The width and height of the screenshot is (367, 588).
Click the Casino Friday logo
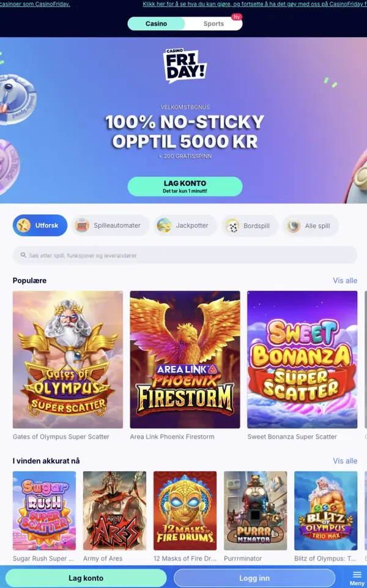[x=185, y=65]
